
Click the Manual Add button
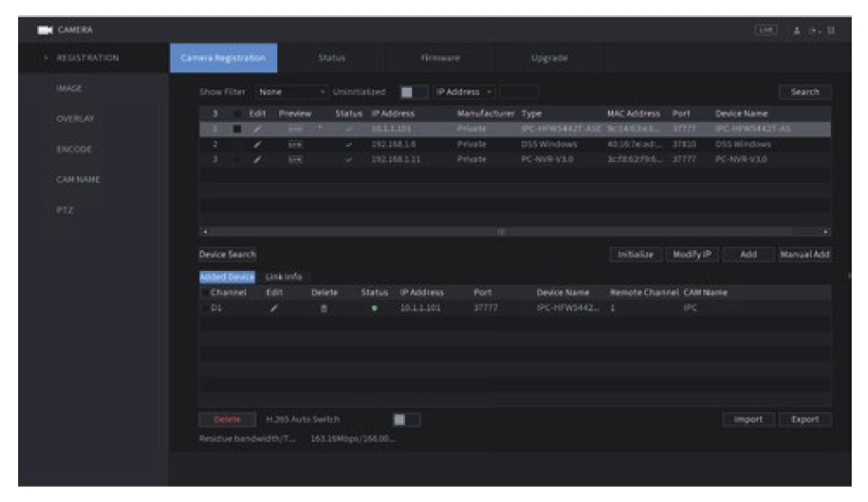(x=805, y=255)
